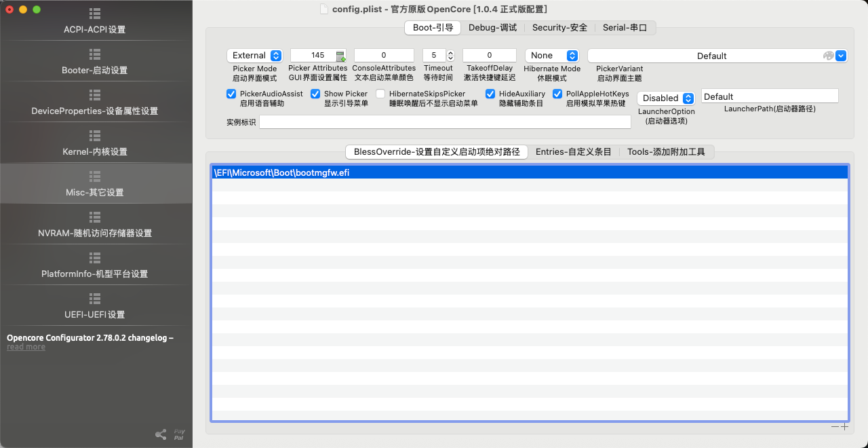This screenshot has width=868, height=448.
Task: Click the Timeout value field
Action: pyautogui.click(x=434, y=56)
